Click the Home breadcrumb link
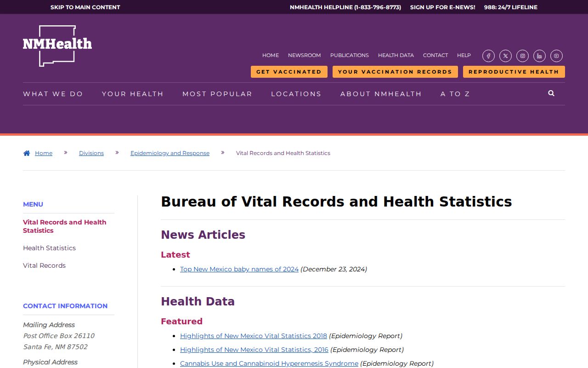Viewport: 588px width, 368px height. tap(44, 153)
